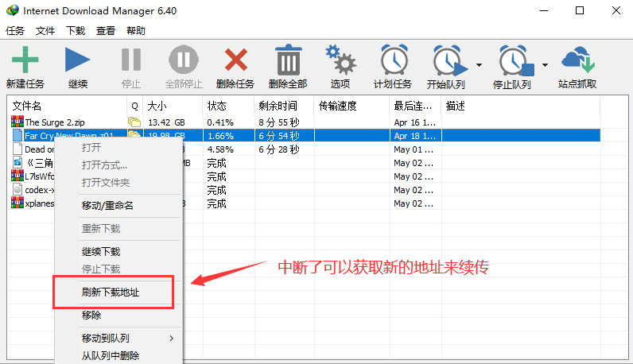
Task: Click the 0.41% status cell
Action: coord(220,122)
